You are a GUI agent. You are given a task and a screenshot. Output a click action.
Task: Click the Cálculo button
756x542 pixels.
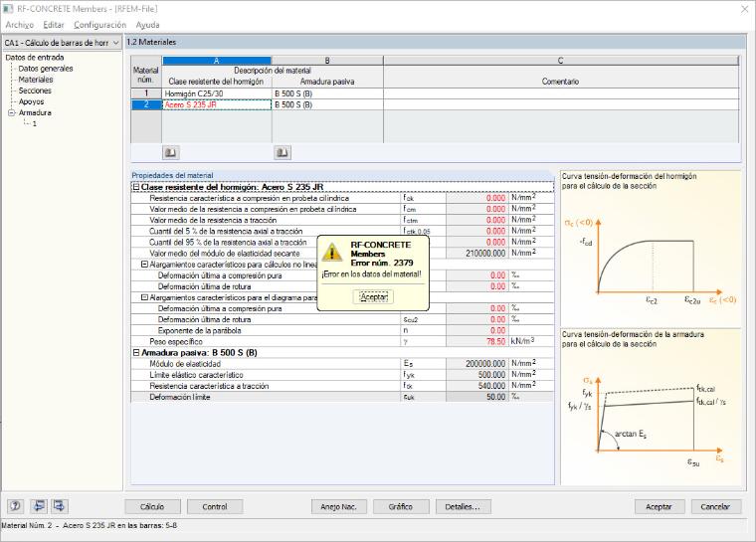pyautogui.click(x=152, y=507)
